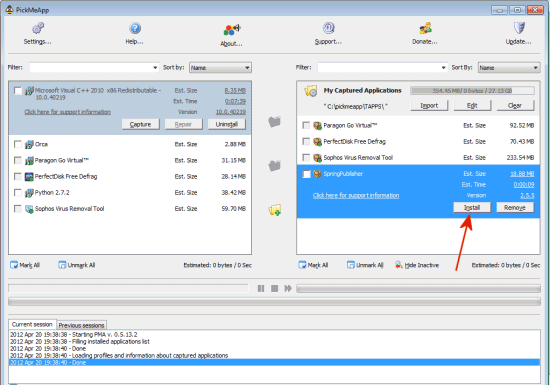The height and width of the screenshot is (385, 550).
Task: Select the Microsoft Visual C++ 2010 icon
Action: click(x=29, y=91)
